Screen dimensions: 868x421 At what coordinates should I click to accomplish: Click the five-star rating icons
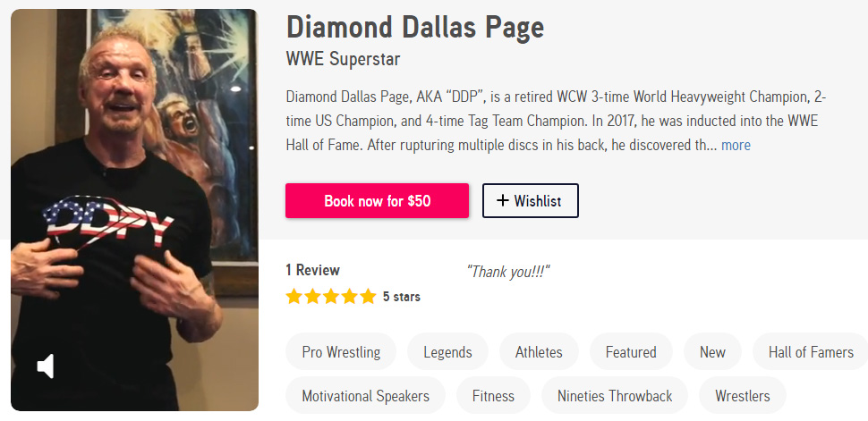[331, 297]
